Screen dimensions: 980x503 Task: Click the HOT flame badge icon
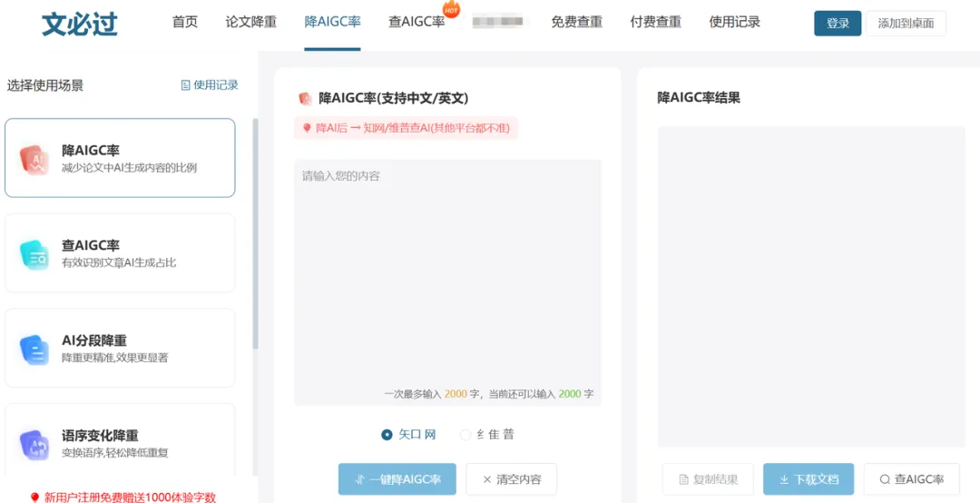[451, 9]
